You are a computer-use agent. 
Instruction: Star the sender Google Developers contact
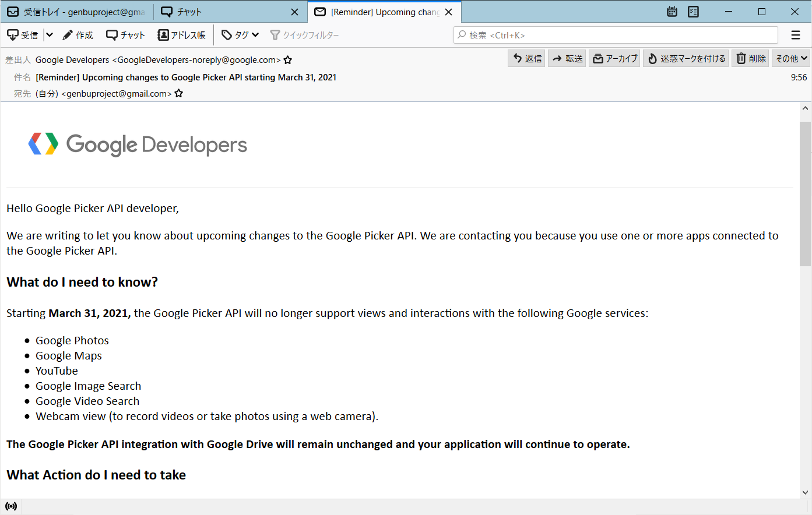coord(288,60)
